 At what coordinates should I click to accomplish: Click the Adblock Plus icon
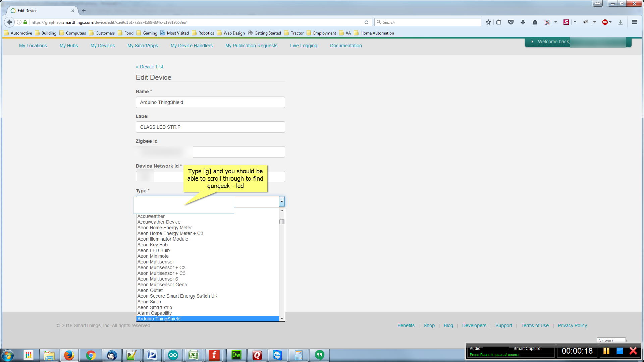[x=605, y=22]
